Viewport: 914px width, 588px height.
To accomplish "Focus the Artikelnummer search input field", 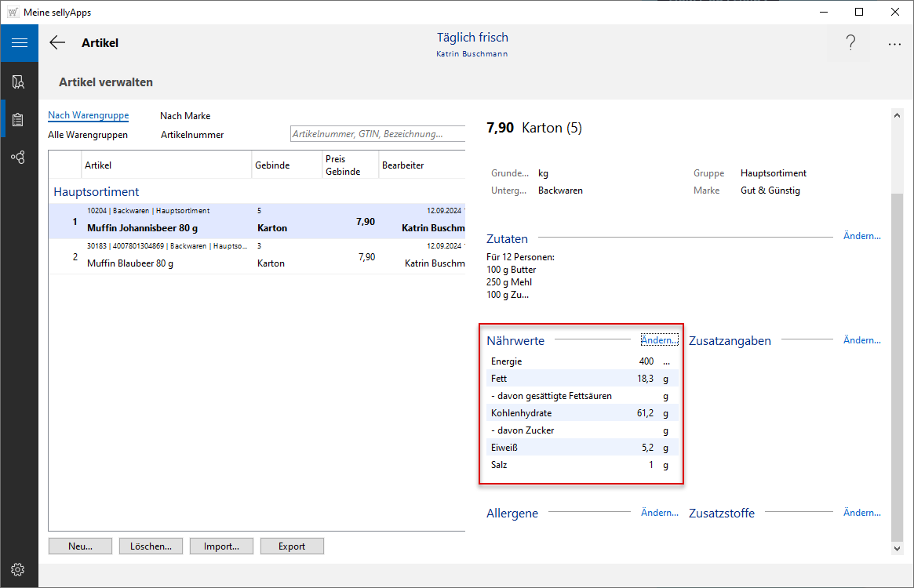I will [377, 134].
